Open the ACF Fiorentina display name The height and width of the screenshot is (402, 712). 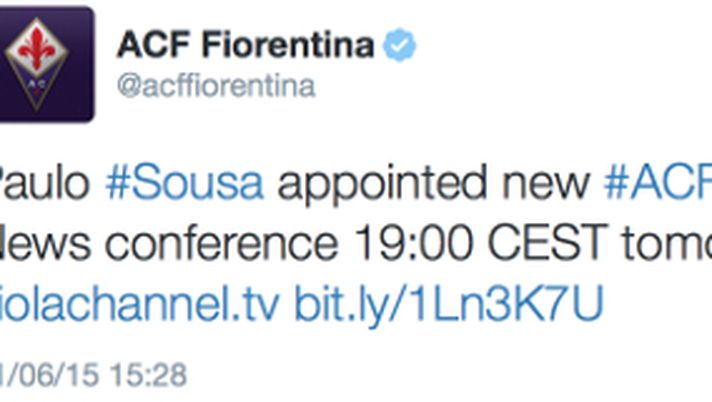point(246,46)
